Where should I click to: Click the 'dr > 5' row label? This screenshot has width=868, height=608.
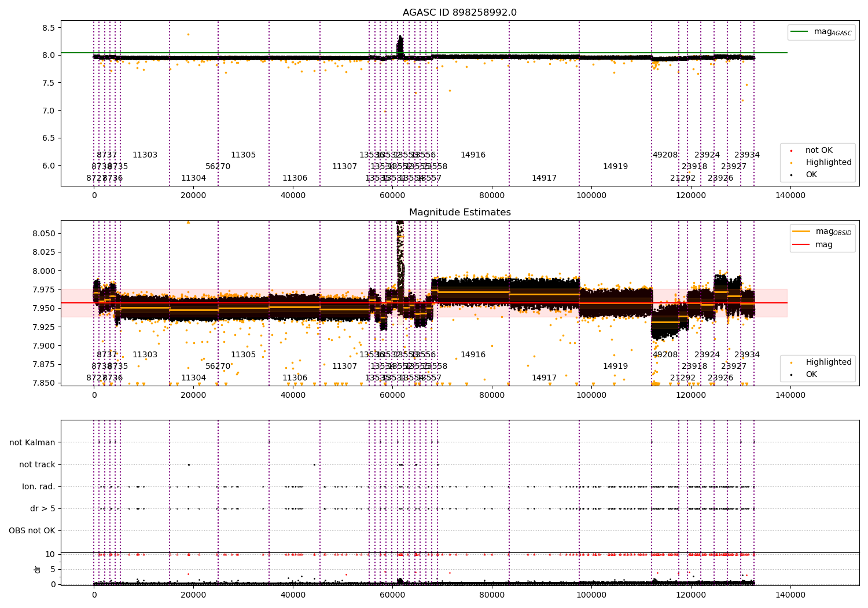[43, 508]
